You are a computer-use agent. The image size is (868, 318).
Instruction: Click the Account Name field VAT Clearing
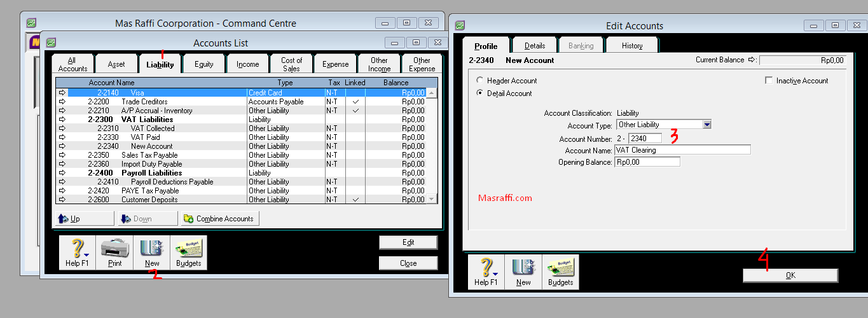click(x=682, y=150)
